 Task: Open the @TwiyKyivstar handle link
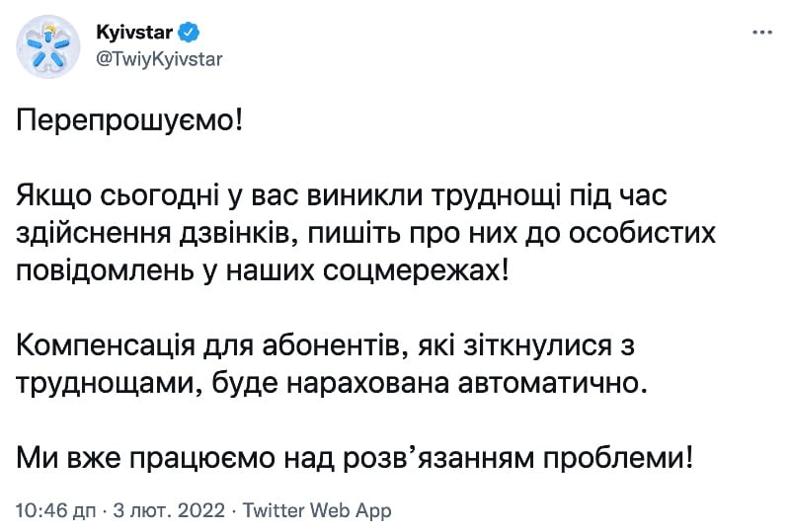tap(159, 59)
